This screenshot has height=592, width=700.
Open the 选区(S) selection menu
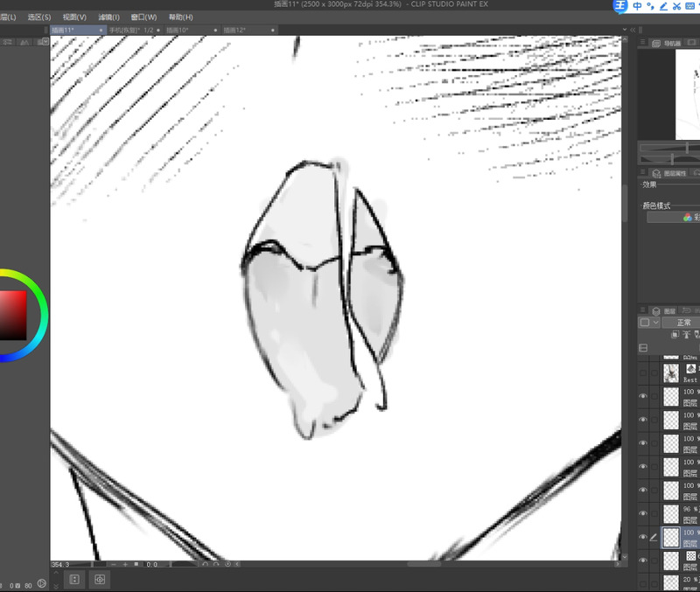click(x=39, y=17)
